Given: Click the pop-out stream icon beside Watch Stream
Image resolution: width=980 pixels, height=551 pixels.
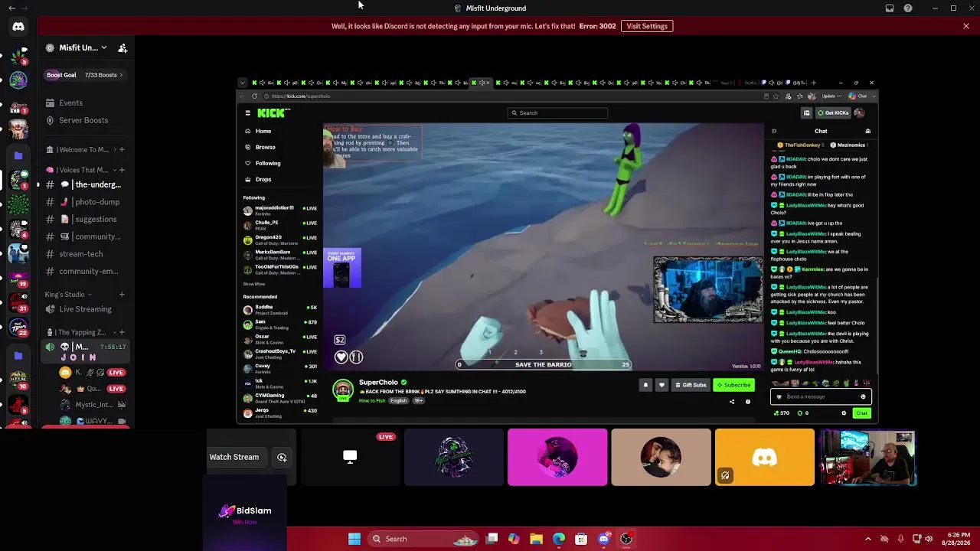Looking at the screenshot, I should coord(282,457).
